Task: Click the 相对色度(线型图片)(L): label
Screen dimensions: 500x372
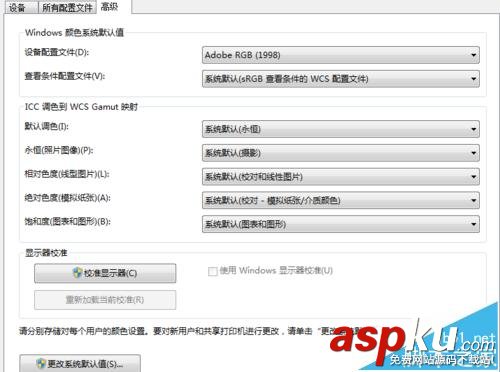Action: click(67, 174)
